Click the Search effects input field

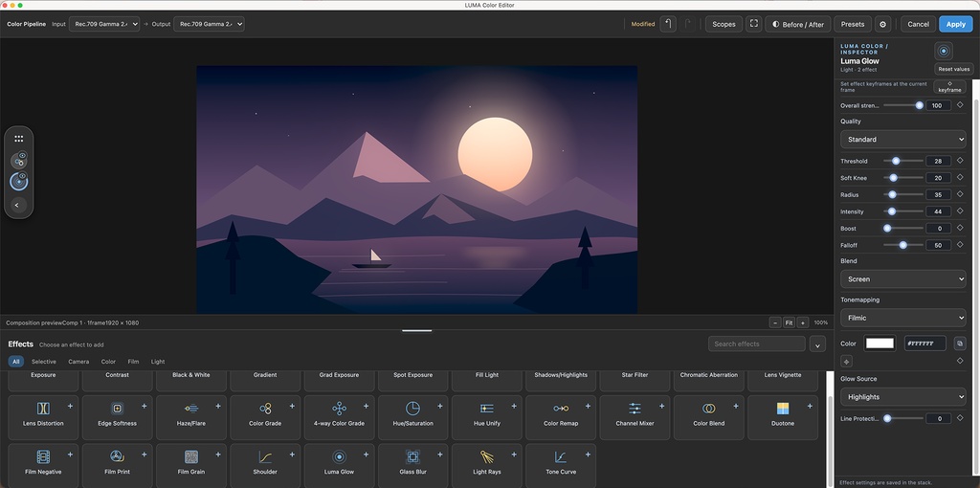[x=757, y=344]
